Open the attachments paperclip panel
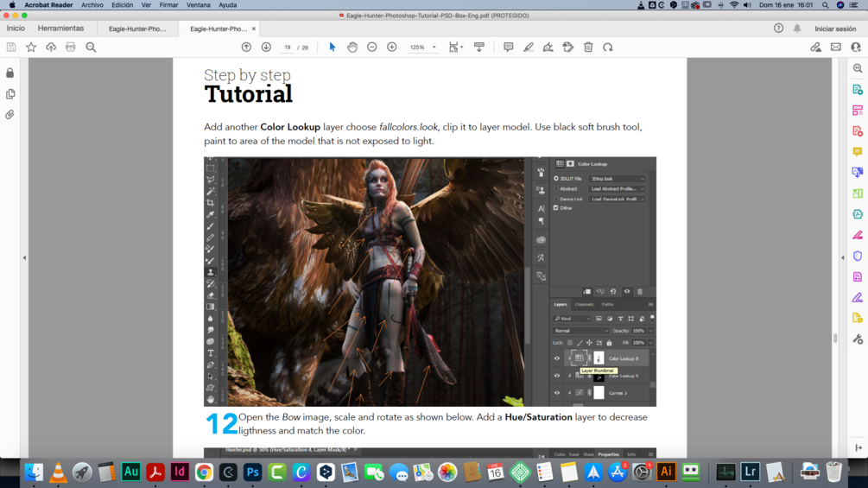The image size is (868, 488). coord(10,115)
